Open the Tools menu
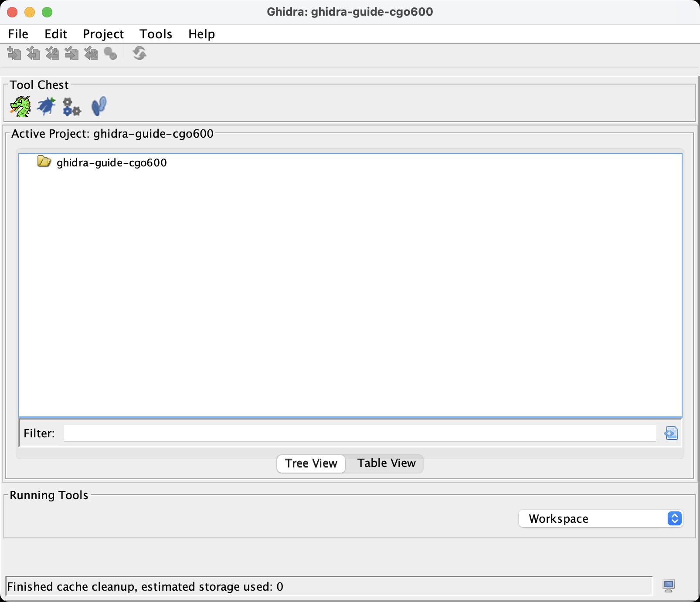The height and width of the screenshot is (602, 700). click(x=156, y=34)
